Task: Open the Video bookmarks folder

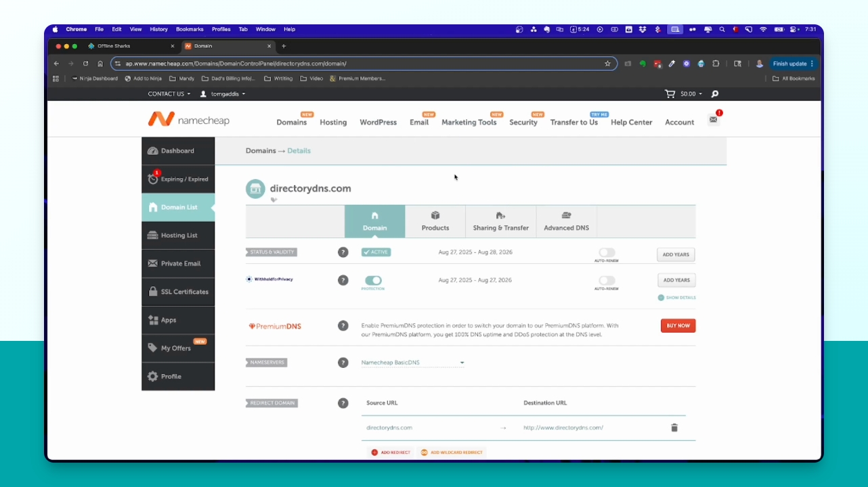Action: (x=311, y=78)
